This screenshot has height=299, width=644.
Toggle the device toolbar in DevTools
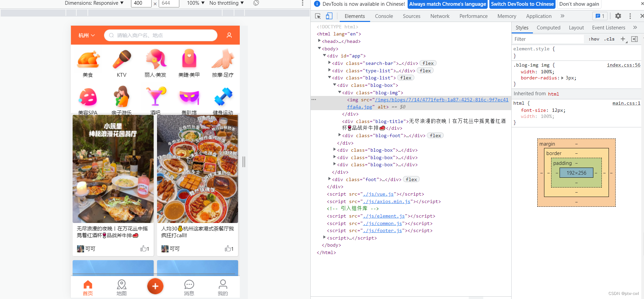click(x=329, y=16)
